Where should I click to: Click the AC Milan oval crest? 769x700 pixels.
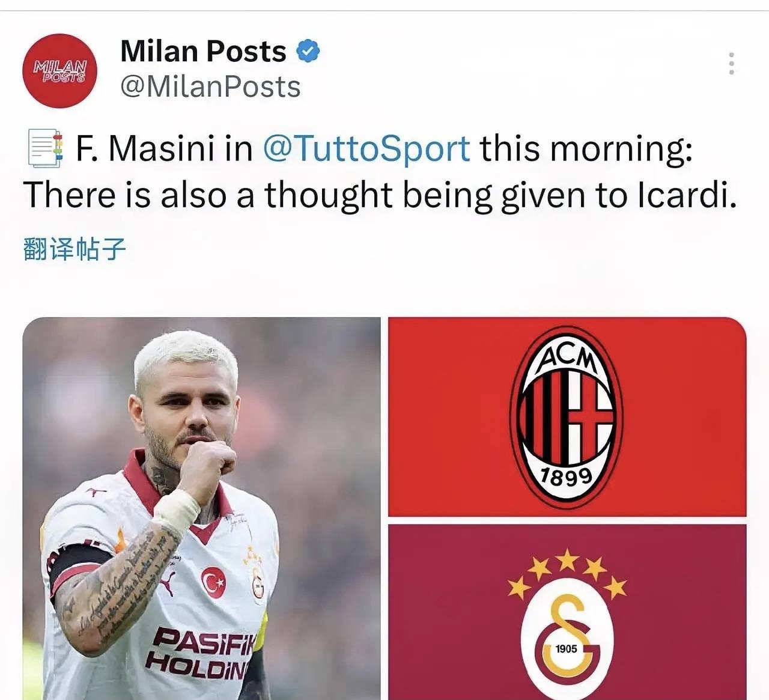[x=567, y=416]
